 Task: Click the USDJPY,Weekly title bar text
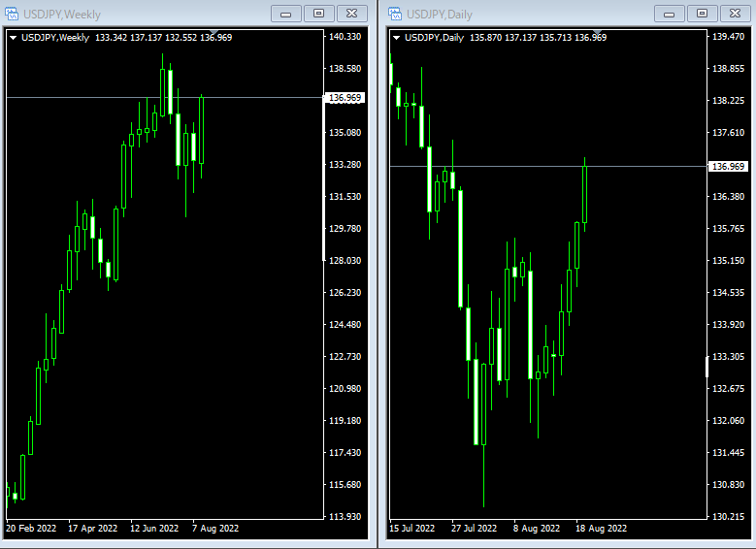pyautogui.click(x=62, y=15)
